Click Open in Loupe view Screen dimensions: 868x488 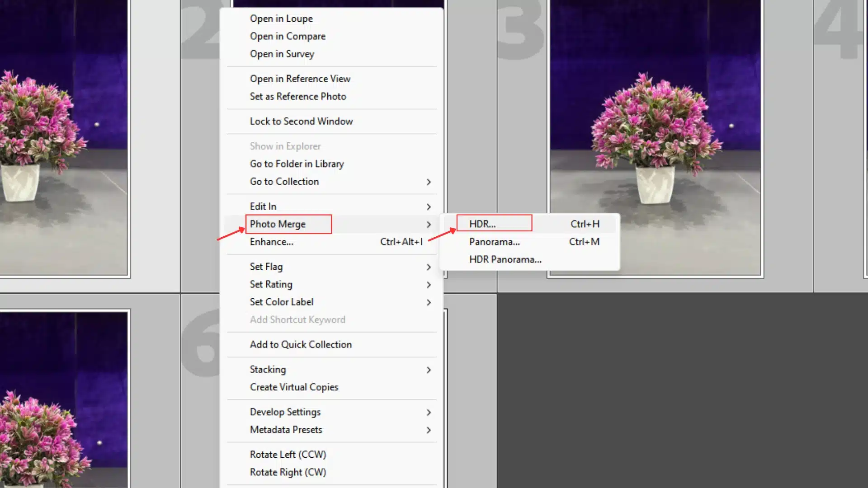point(281,19)
